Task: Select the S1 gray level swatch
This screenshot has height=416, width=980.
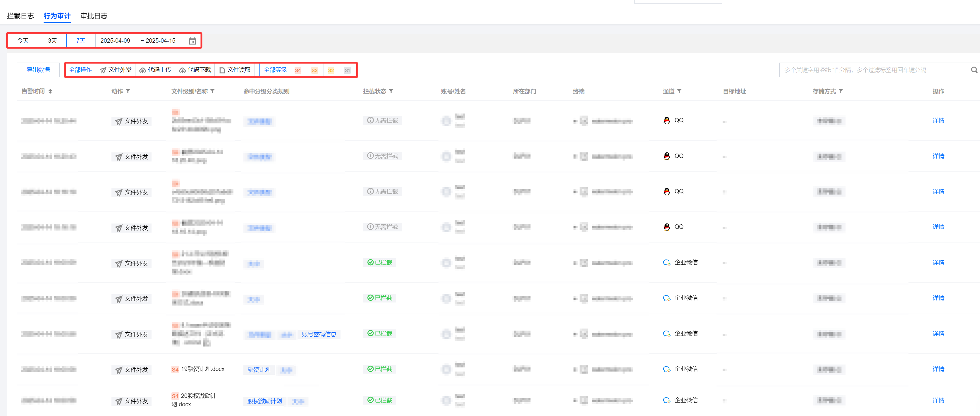Action: tap(347, 71)
